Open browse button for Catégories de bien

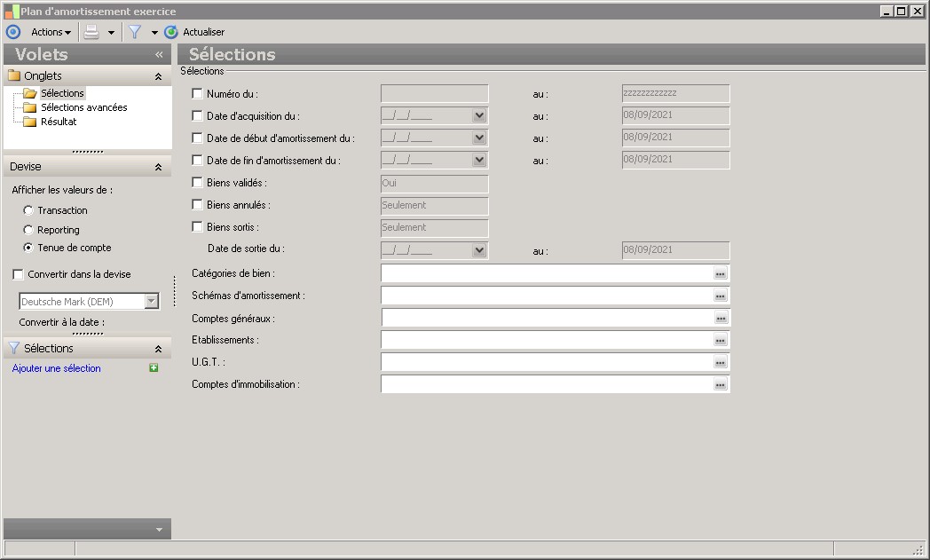point(721,273)
